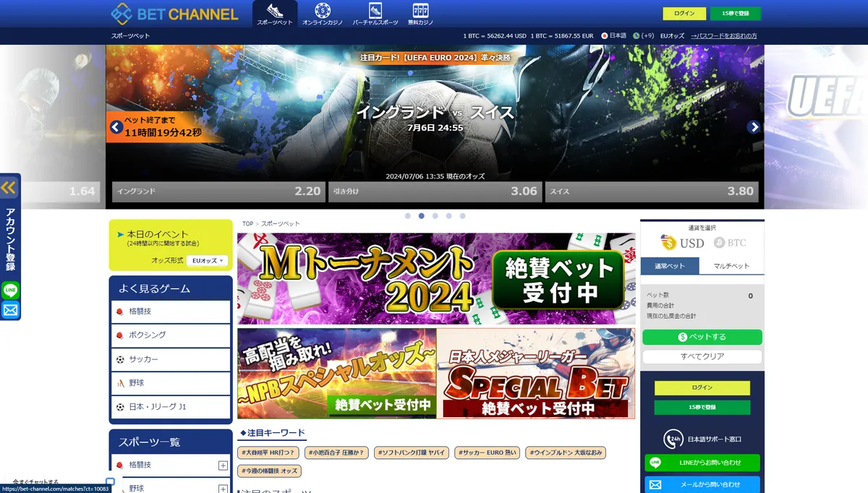The image size is (868, 493).
Task: Switch to 通常ベット tab
Action: 670,266
